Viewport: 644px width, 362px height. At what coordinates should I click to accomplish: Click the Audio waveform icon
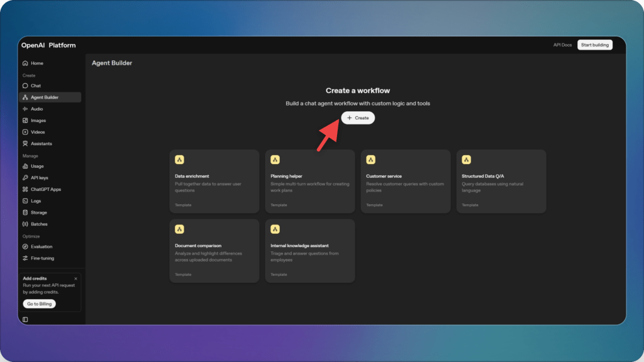coord(25,109)
